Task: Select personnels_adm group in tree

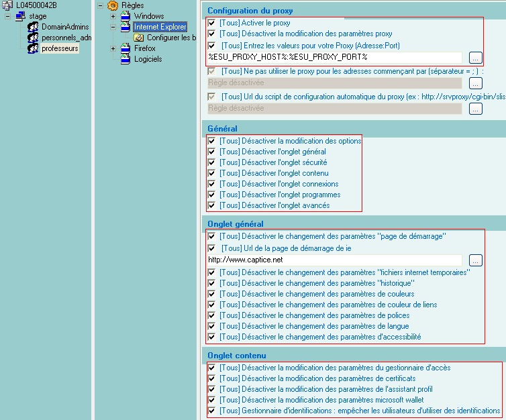Action: click(66, 38)
